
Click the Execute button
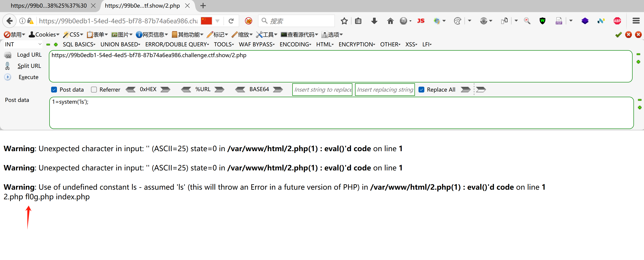point(28,77)
